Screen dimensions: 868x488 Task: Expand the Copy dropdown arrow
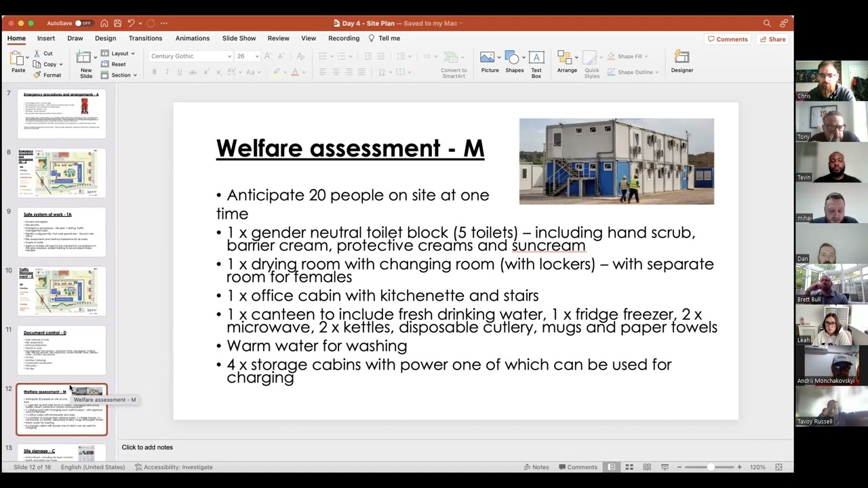[61, 64]
